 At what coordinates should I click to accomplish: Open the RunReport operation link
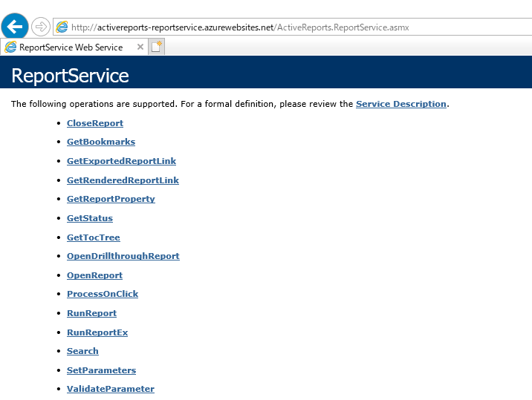(x=91, y=313)
